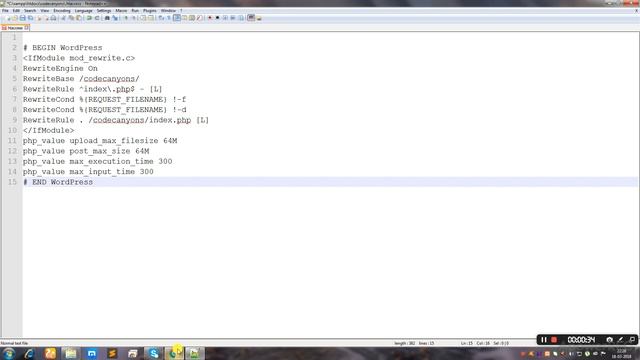
Task: Click line number 1 in the margin
Action: [14, 38]
